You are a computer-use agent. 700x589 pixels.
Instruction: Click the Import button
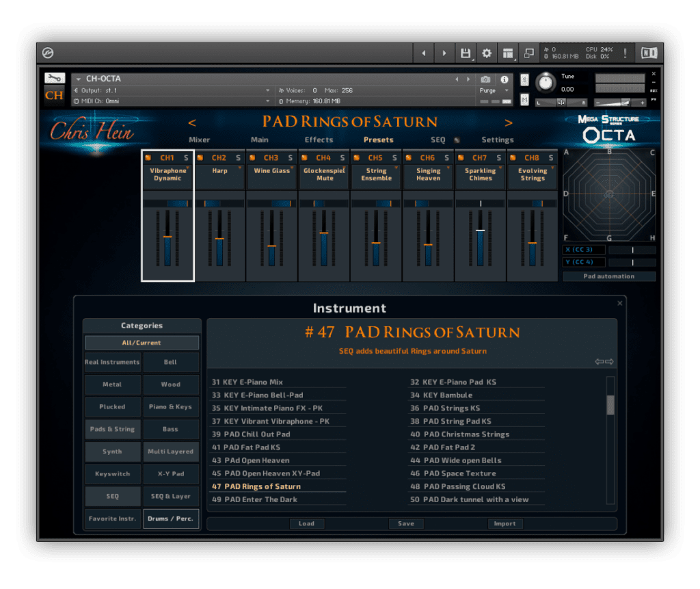(x=505, y=523)
